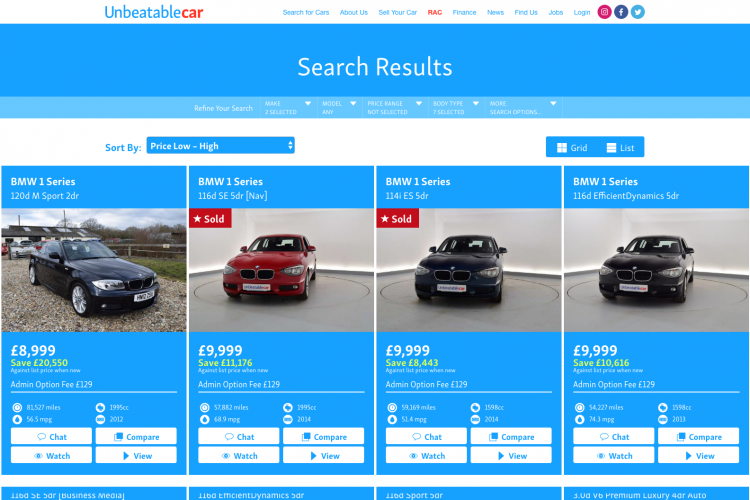
Task: Watch the 120d M Sport 2dr
Action: click(51, 456)
